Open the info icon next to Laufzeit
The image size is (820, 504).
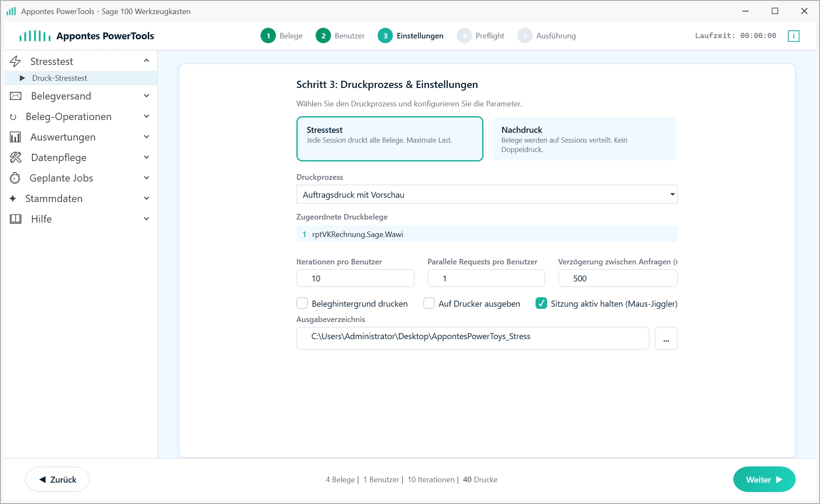pos(794,36)
